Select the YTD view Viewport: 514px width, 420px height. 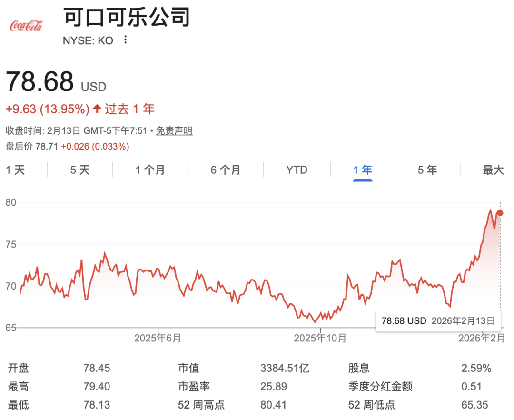pyautogui.click(x=296, y=170)
